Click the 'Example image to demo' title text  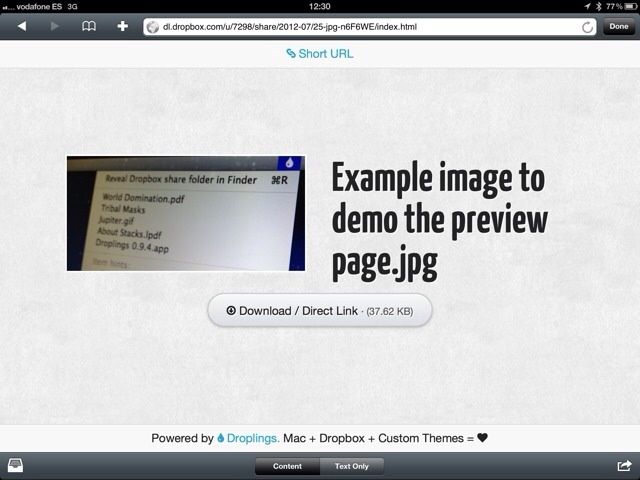click(x=439, y=221)
